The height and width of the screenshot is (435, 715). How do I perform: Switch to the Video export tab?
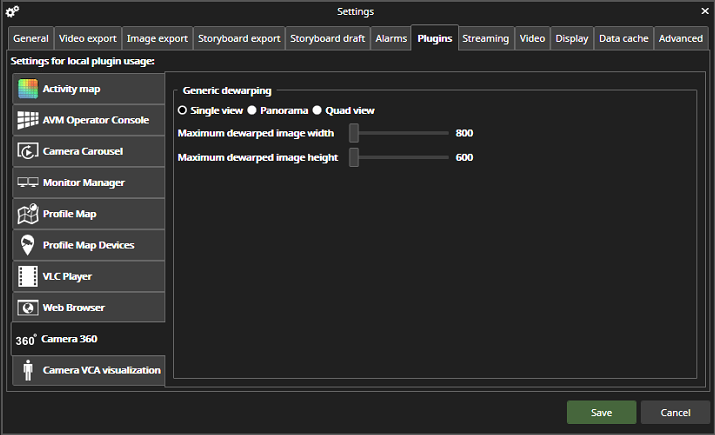[88, 39]
